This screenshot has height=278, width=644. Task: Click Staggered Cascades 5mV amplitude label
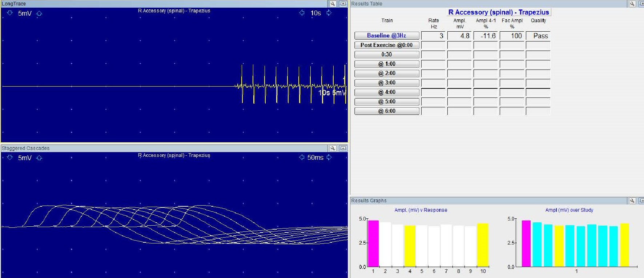coord(25,158)
